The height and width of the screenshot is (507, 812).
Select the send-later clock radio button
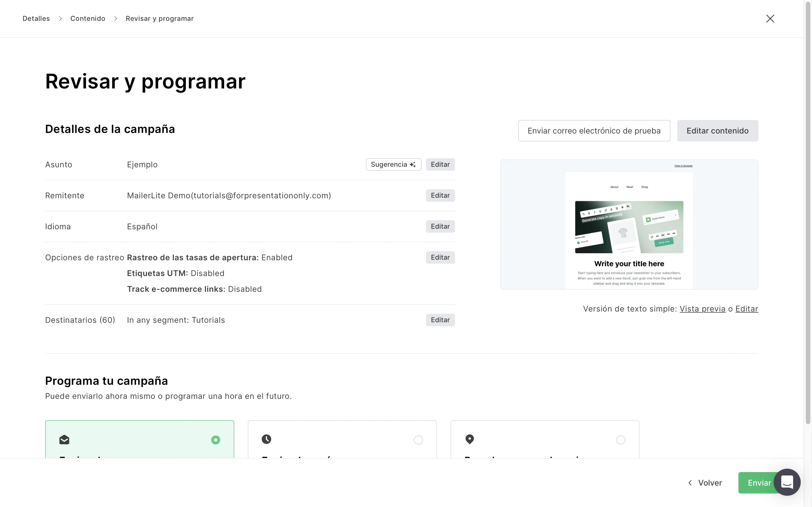coord(418,440)
